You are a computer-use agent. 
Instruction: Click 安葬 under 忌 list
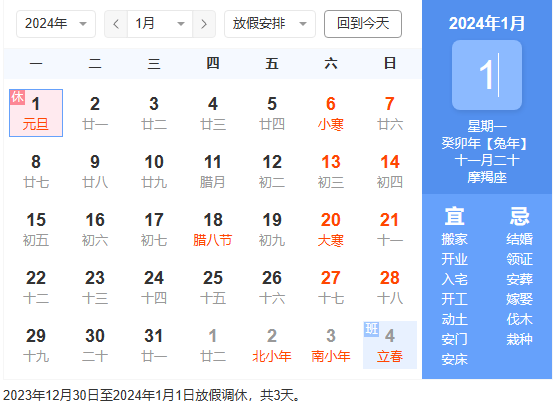520,279
